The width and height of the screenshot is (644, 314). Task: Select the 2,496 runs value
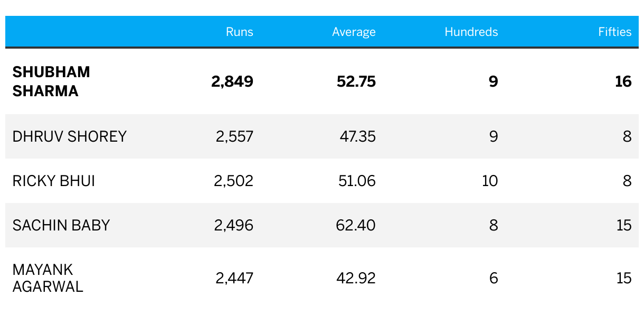click(x=234, y=225)
